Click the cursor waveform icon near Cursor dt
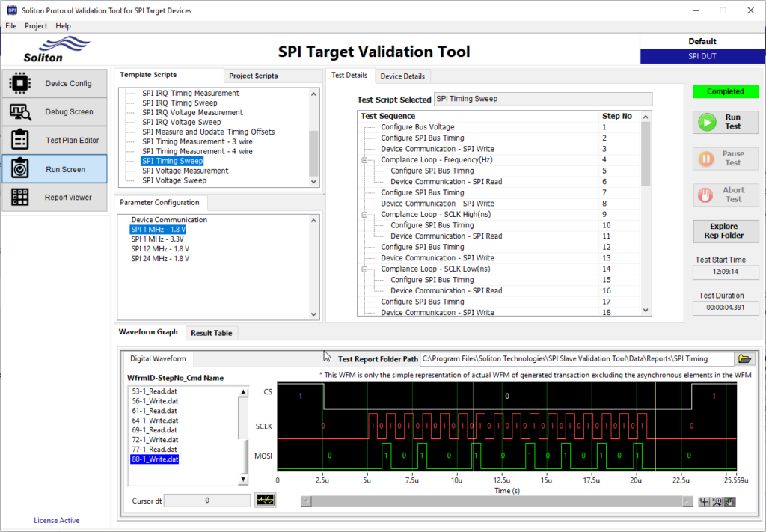The height and width of the screenshot is (532, 766). [x=266, y=500]
